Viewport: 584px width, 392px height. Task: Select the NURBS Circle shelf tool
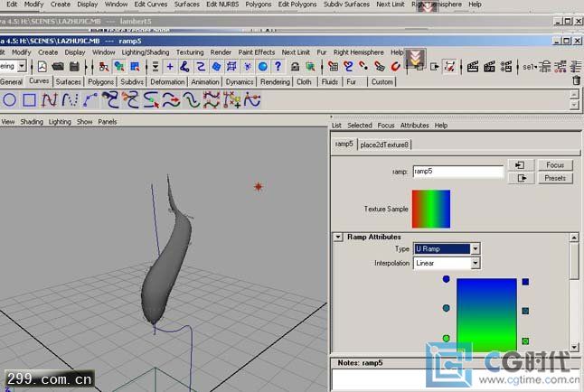[x=10, y=99]
